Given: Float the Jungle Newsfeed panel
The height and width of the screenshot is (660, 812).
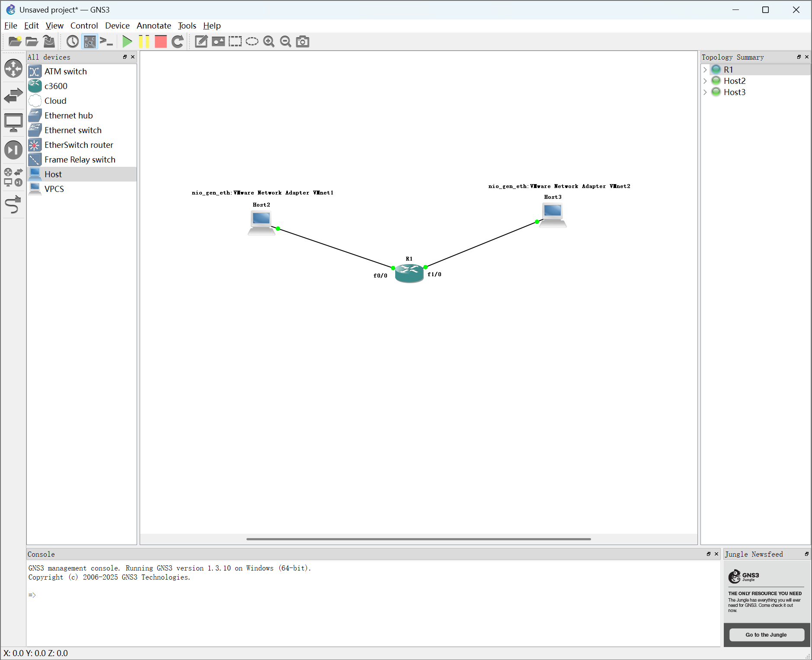Looking at the screenshot, I should click(x=807, y=554).
